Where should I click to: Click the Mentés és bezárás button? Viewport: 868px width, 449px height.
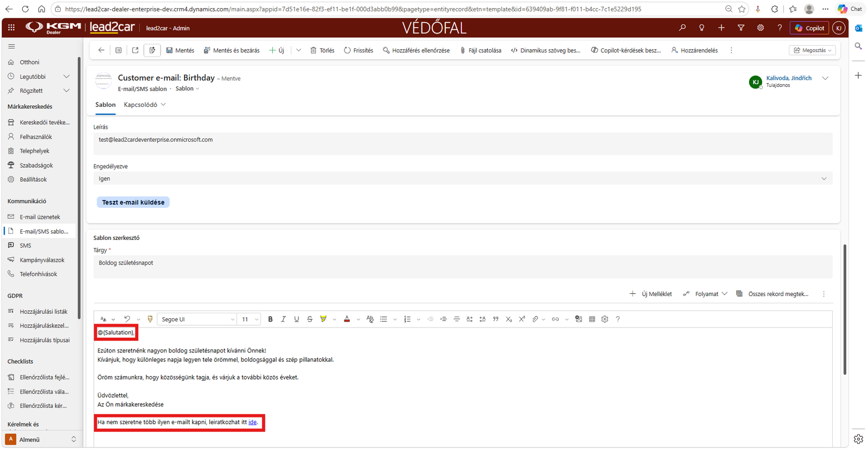[232, 50]
